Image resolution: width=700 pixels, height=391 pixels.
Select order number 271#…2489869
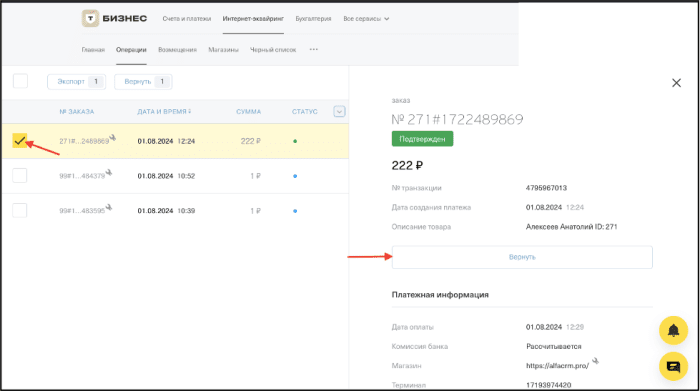pyautogui.click(x=84, y=141)
